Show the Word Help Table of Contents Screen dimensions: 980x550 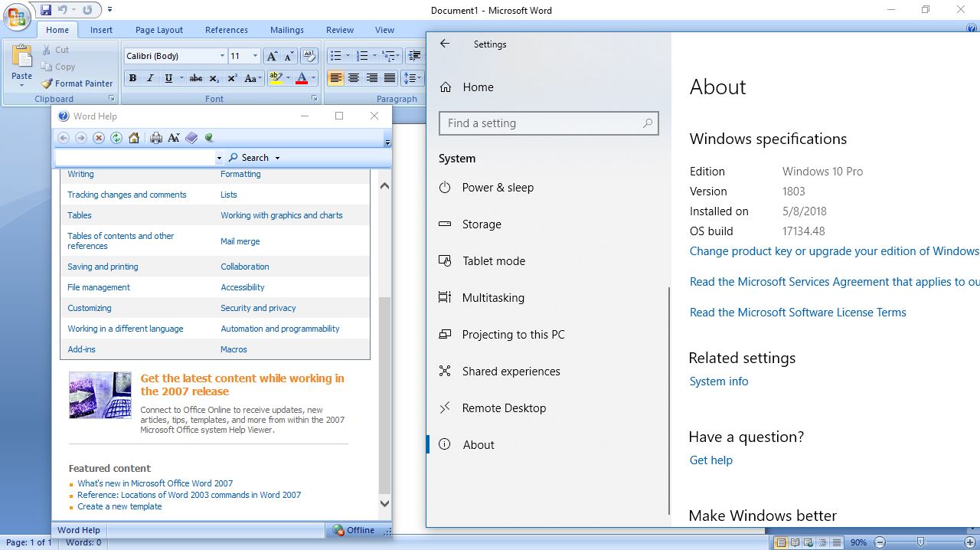click(x=192, y=138)
